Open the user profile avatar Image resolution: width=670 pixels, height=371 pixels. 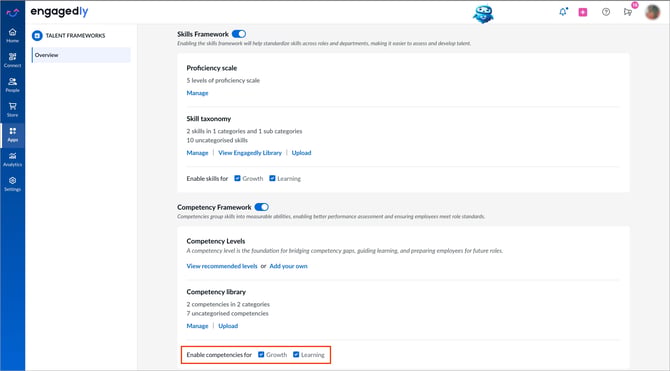(x=652, y=12)
